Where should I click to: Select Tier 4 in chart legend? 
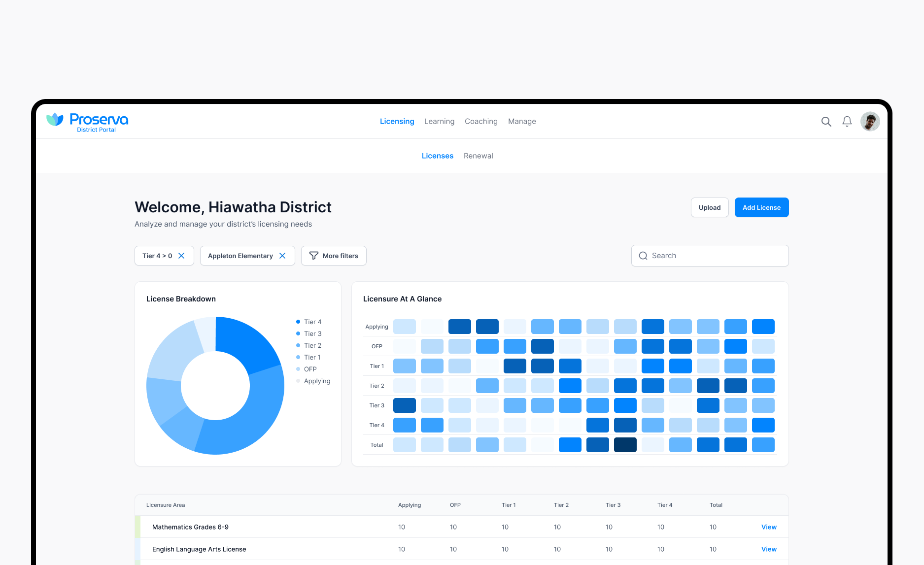click(309, 322)
